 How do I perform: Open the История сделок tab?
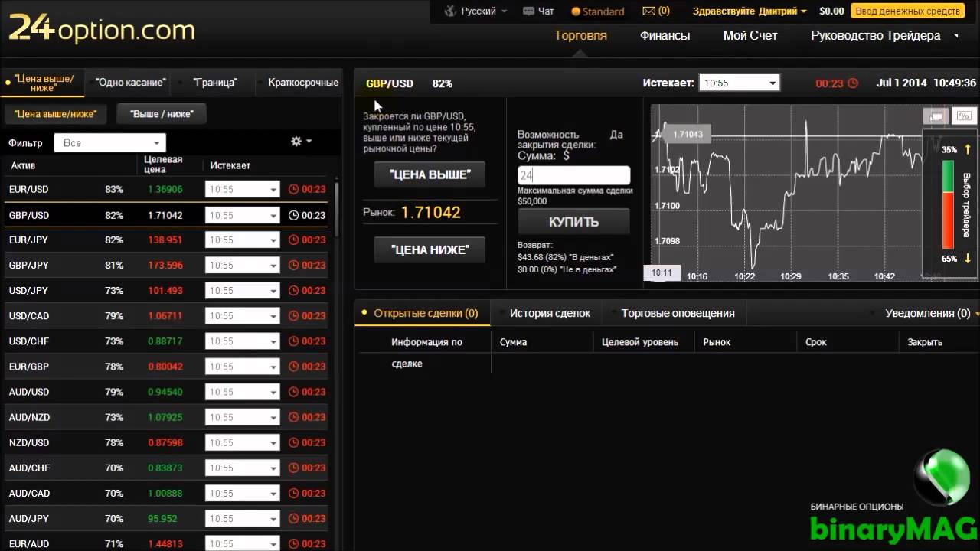click(550, 313)
